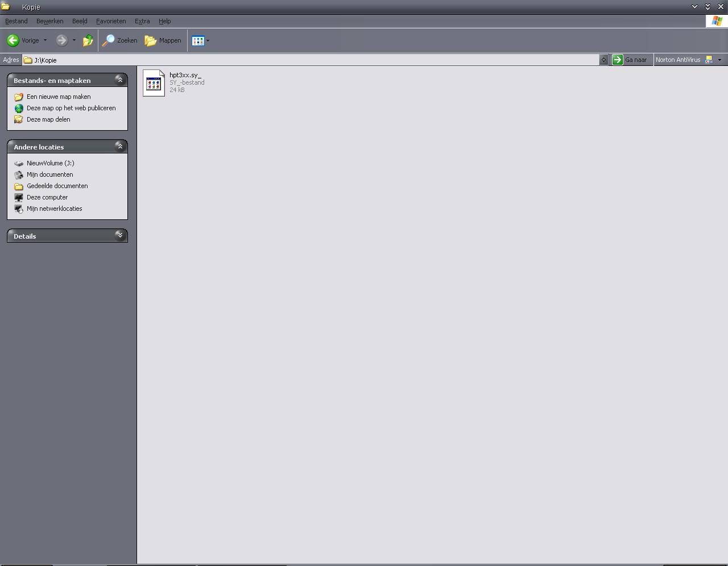The width and height of the screenshot is (728, 566).
Task: Click Een nieuwe map maken link
Action: (59, 97)
